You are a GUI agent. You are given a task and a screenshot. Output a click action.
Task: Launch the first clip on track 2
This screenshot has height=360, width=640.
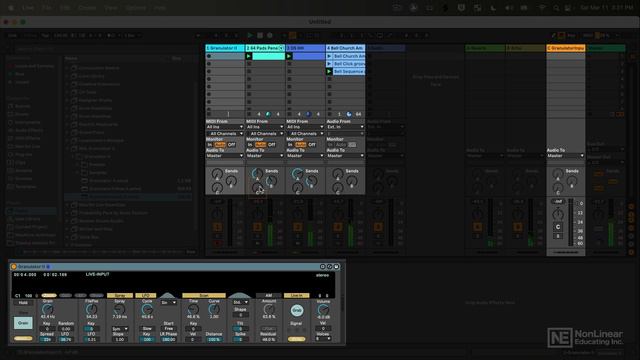click(x=249, y=56)
